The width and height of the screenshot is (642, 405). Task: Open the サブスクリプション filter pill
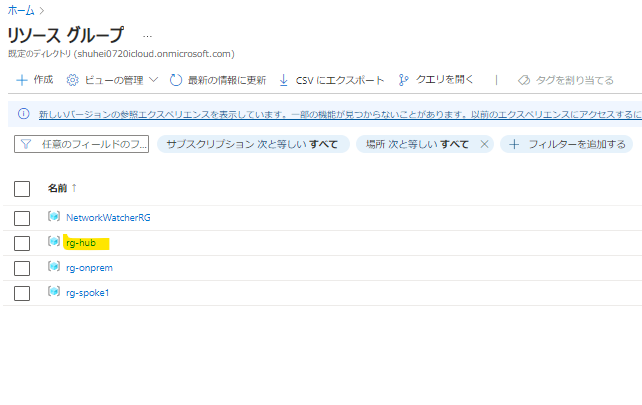click(x=253, y=144)
